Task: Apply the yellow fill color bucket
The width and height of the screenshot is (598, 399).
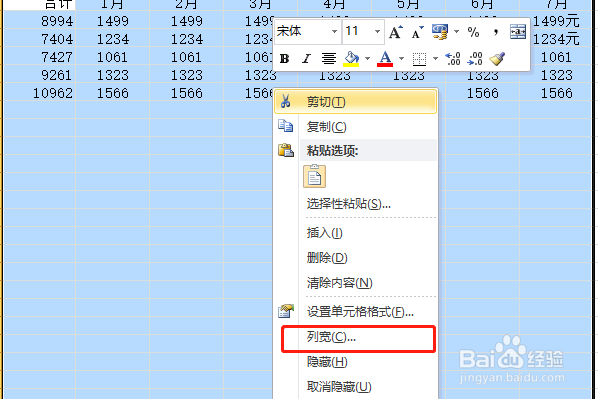Action: coord(351,59)
